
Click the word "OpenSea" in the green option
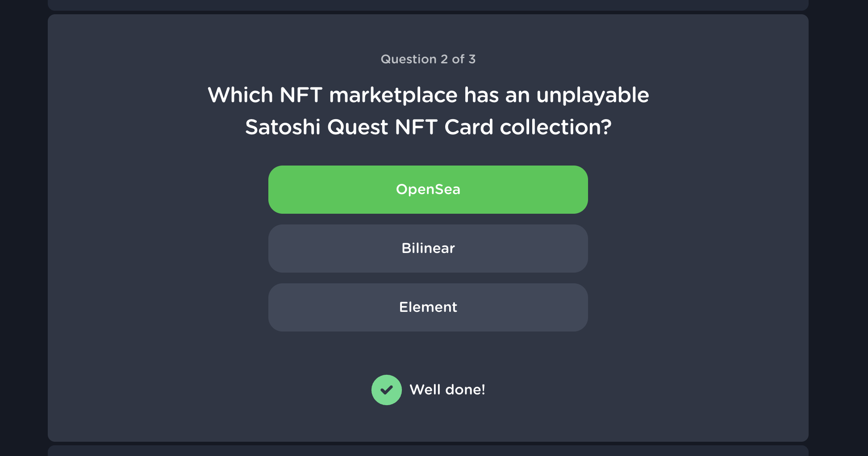(428, 190)
